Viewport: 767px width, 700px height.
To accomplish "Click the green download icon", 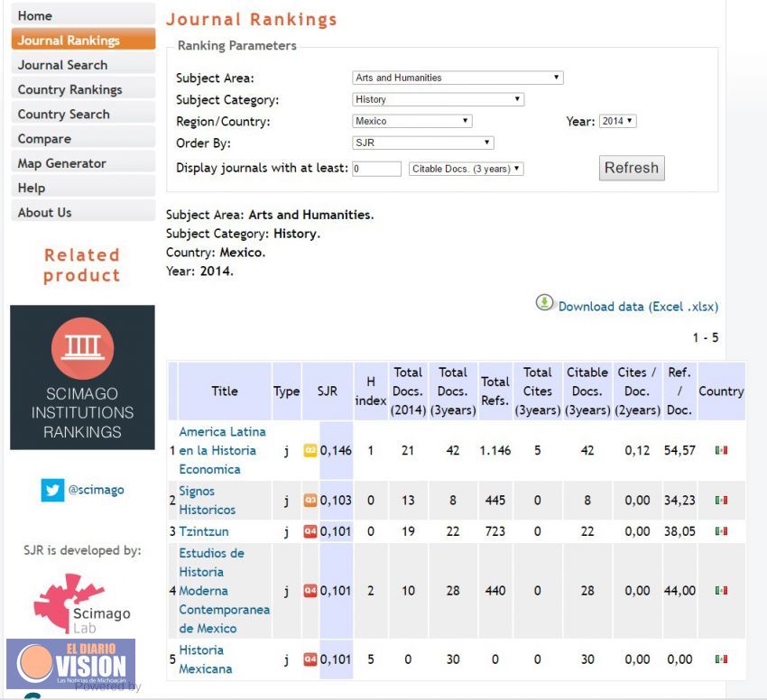I will [544, 303].
